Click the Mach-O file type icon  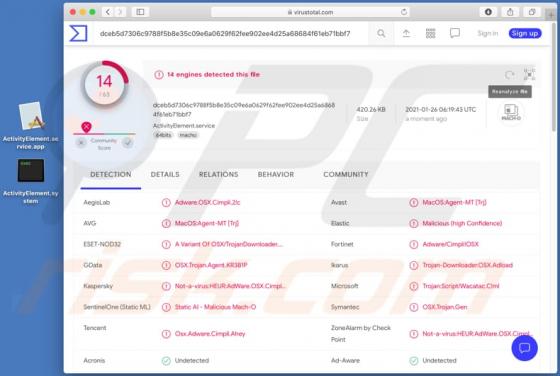(511, 112)
